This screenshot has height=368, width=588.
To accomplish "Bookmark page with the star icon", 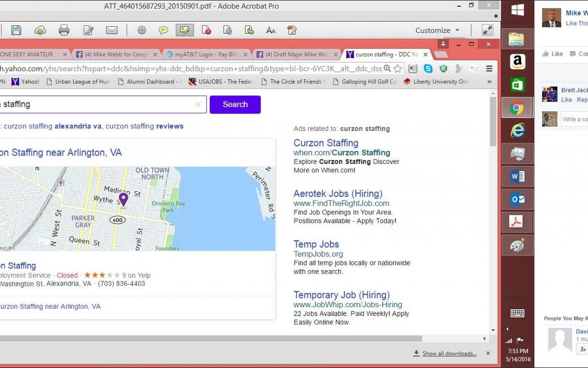I will pyautogui.click(x=398, y=69).
